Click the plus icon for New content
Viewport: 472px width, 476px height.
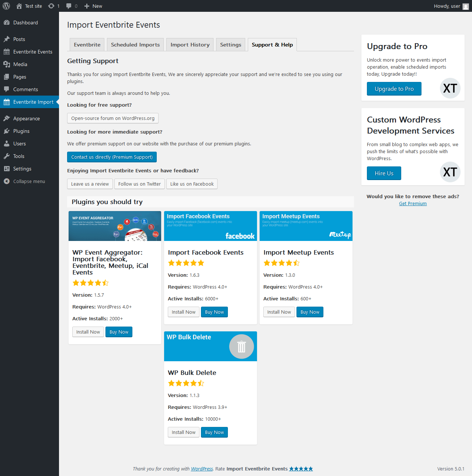pos(87,6)
